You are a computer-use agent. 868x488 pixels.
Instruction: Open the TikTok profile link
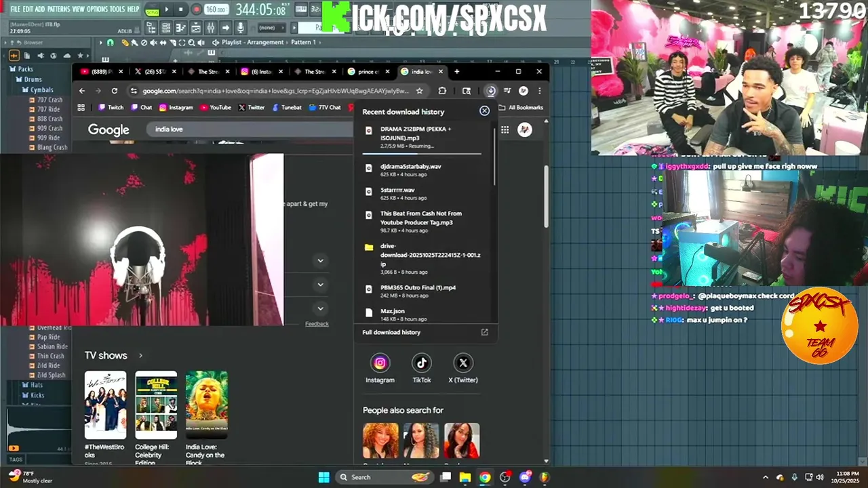point(421,368)
